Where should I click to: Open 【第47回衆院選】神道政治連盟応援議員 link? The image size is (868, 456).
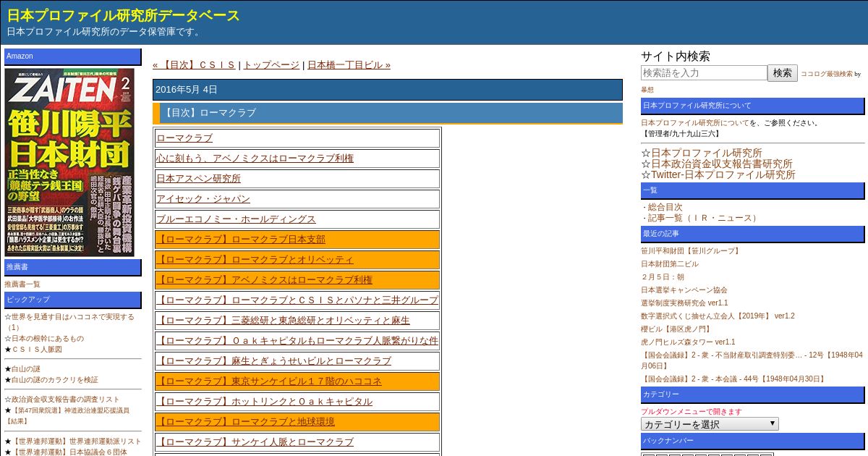[x=67, y=415]
